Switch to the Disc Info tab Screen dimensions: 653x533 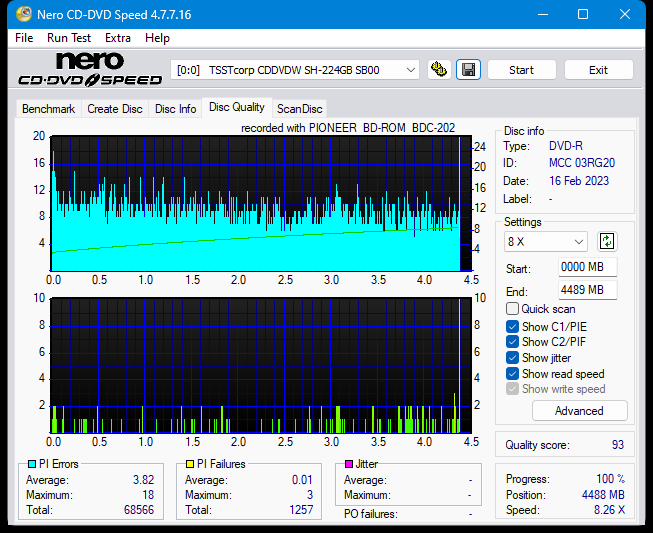(175, 109)
